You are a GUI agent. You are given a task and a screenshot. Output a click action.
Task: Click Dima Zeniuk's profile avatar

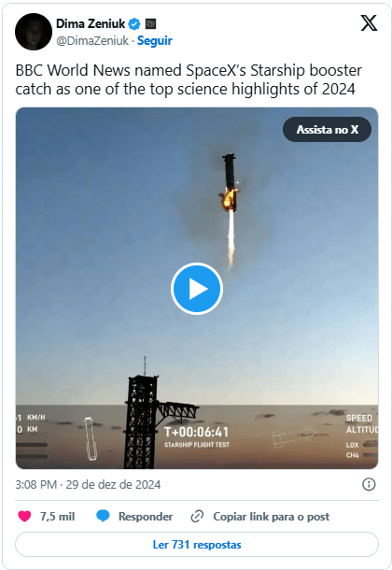[34, 32]
